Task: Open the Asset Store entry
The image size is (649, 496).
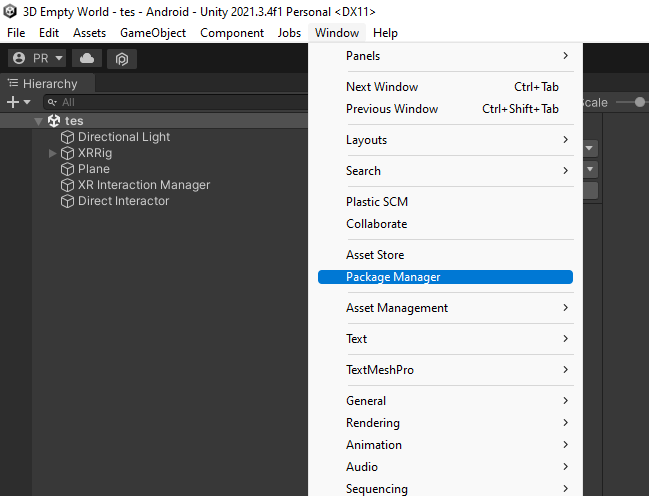Action: tap(375, 255)
